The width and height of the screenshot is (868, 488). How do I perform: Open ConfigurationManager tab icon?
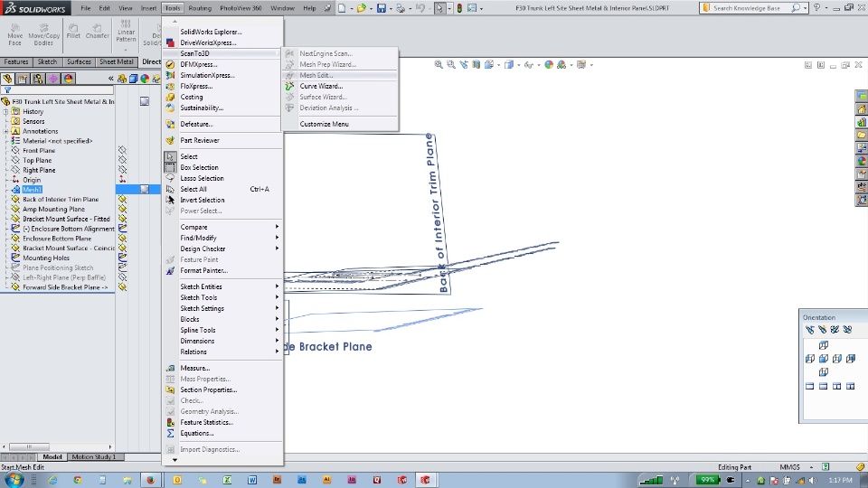tap(38, 79)
